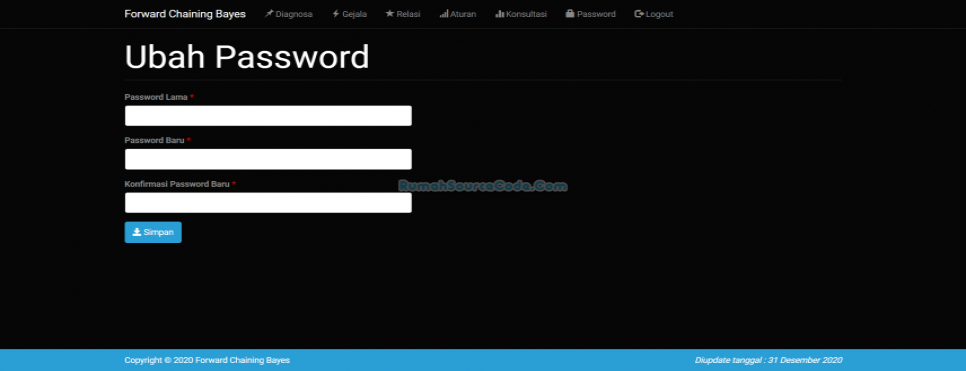This screenshot has height=371, width=966.
Task: Select the Password navigation item
Action: tap(590, 14)
